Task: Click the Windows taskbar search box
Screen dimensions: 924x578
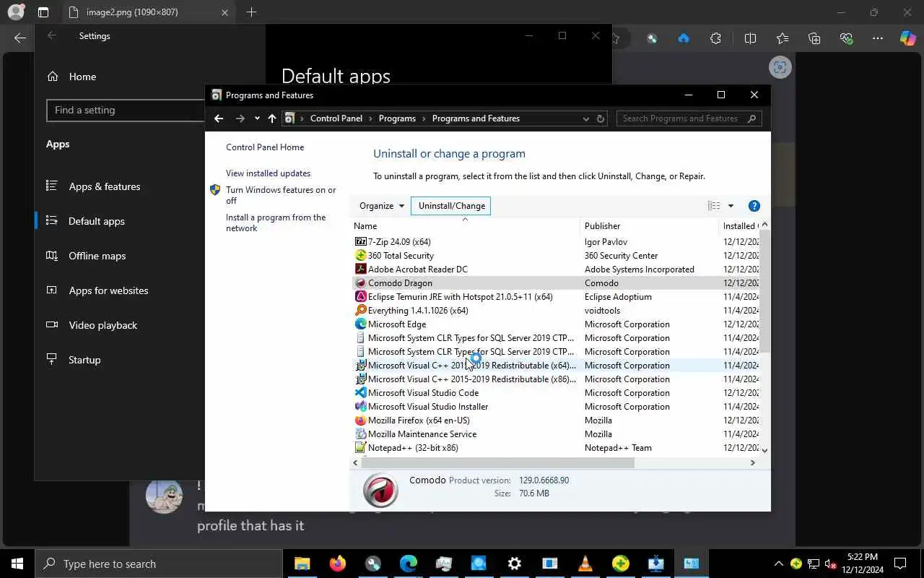Action: coord(159,564)
